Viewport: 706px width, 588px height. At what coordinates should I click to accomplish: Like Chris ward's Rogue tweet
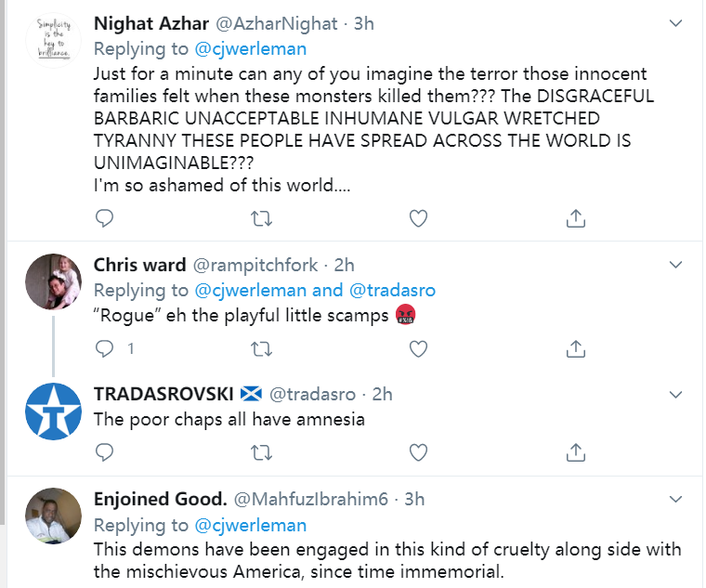(x=419, y=348)
